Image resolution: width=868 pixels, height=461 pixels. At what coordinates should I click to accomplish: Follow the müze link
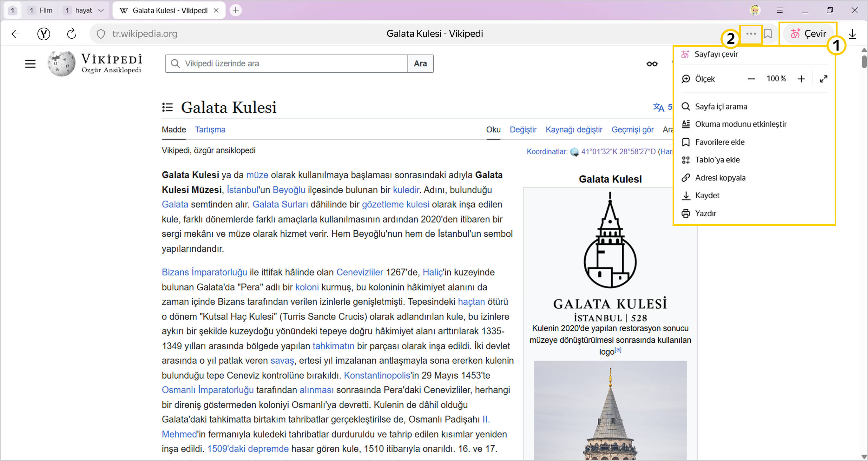pos(257,175)
